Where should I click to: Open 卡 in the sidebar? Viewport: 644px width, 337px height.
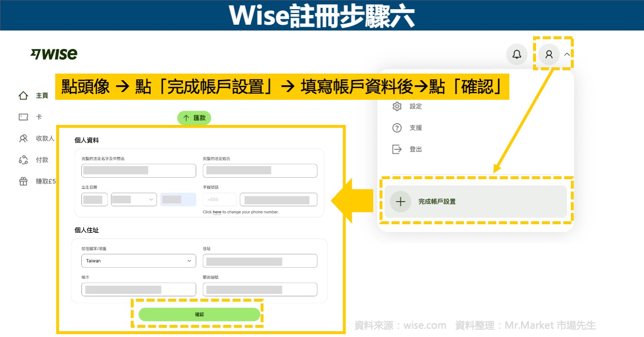[39, 117]
